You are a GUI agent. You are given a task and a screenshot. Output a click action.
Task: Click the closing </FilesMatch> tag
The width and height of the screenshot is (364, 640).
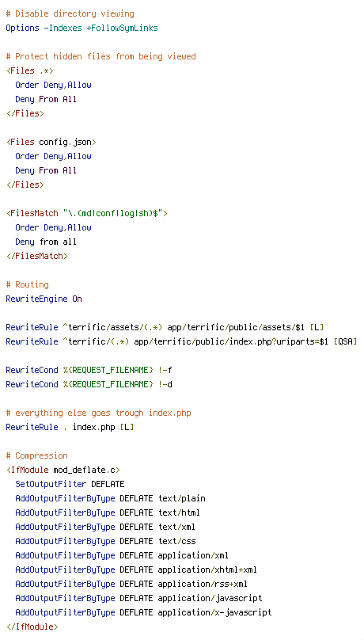36,256
